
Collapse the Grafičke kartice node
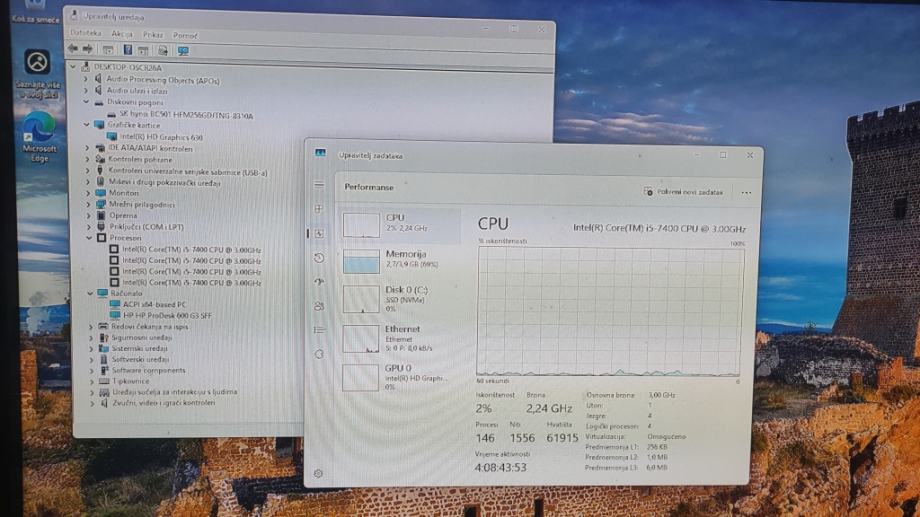(x=86, y=124)
